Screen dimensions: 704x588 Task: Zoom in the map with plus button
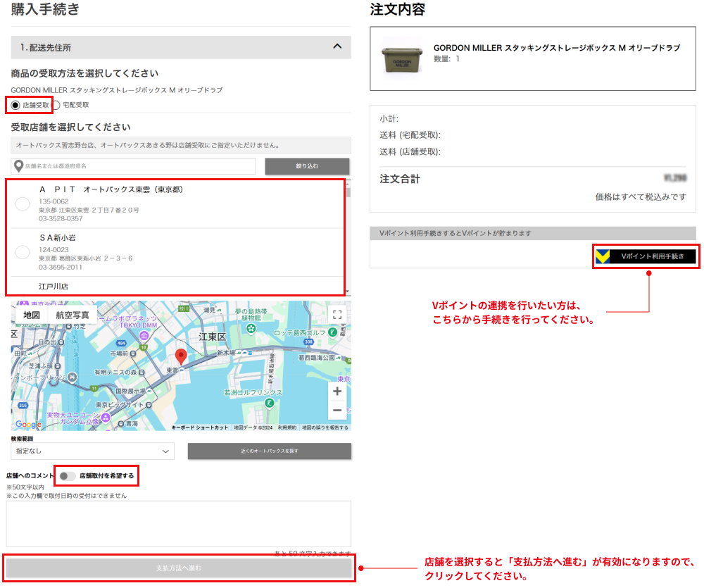coord(337,392)
